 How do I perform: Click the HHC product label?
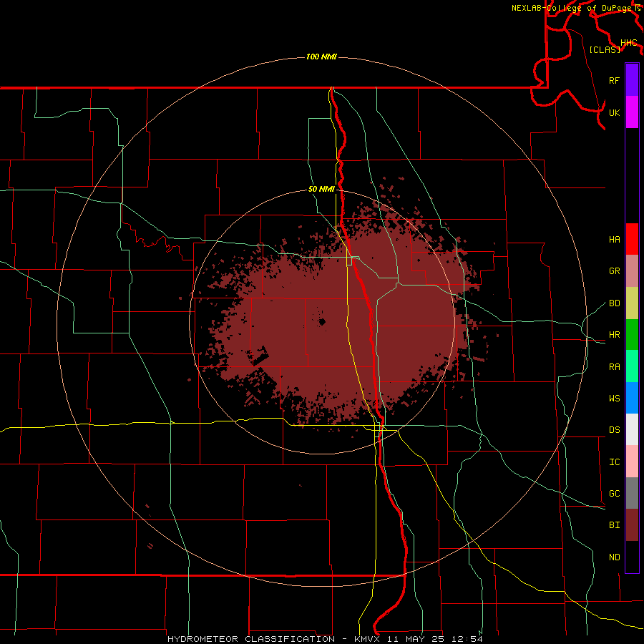pyautogui.click(x=629, y=43)
